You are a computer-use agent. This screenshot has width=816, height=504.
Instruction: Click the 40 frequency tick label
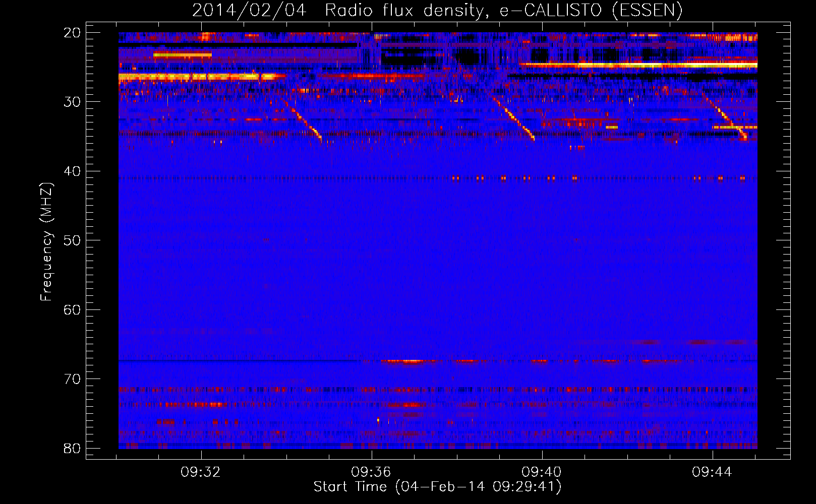[72, 171]
